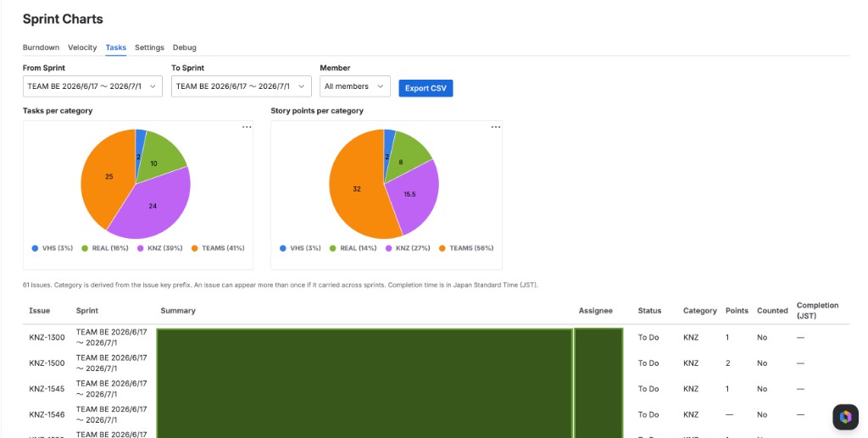
Task: Click the Category column header
Action: 699,311
